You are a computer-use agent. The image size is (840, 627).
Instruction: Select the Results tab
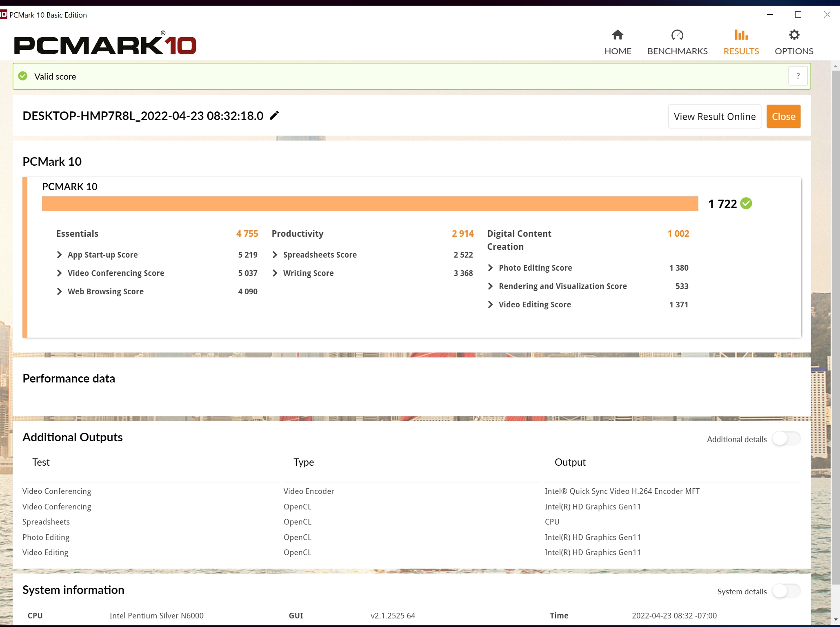[x=741, y=42]
